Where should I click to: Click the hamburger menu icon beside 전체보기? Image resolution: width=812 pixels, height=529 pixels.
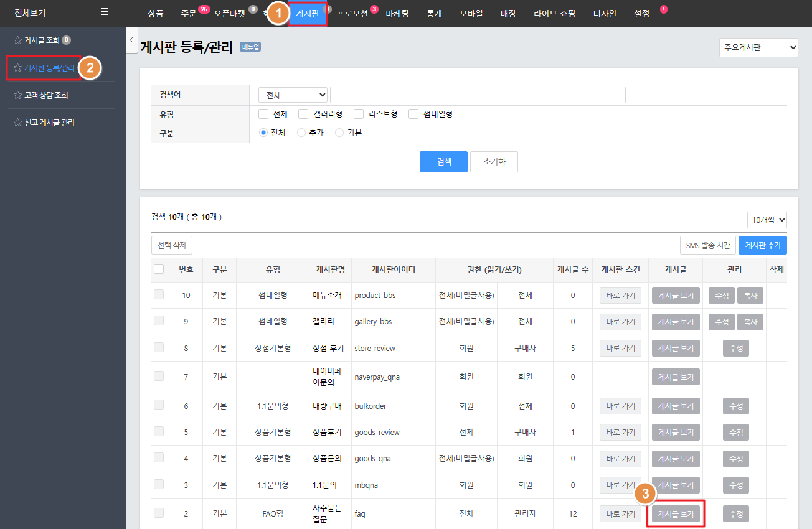[104, 12]
